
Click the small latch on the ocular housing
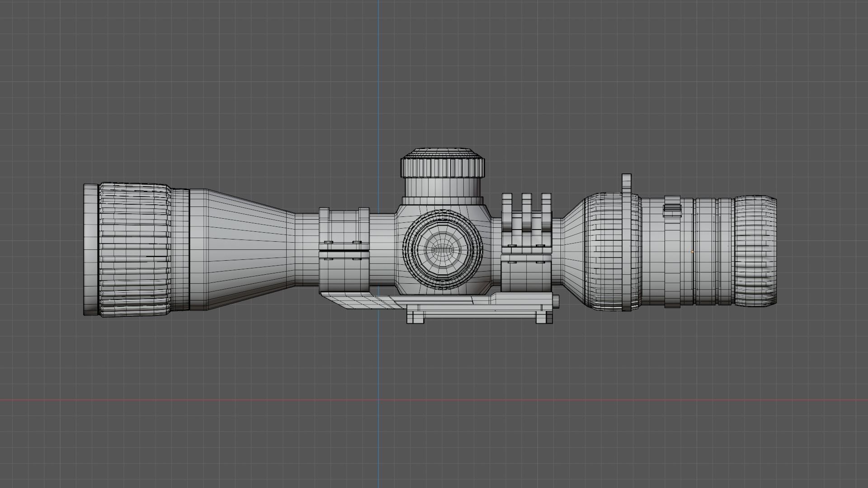click(x=672, y=209)
